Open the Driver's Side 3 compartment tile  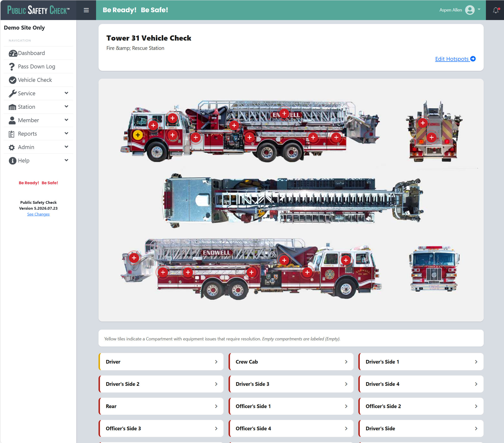coord(291,384)
